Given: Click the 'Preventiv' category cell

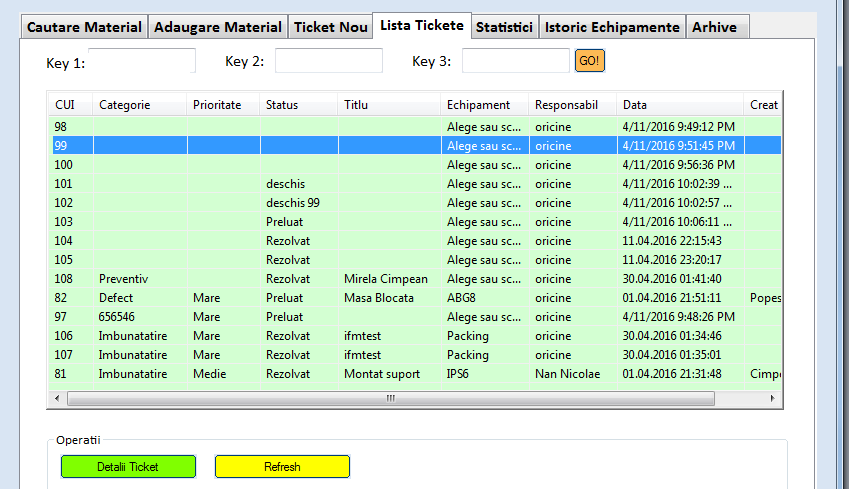Looking at the screenshot, I should [123, 279].
